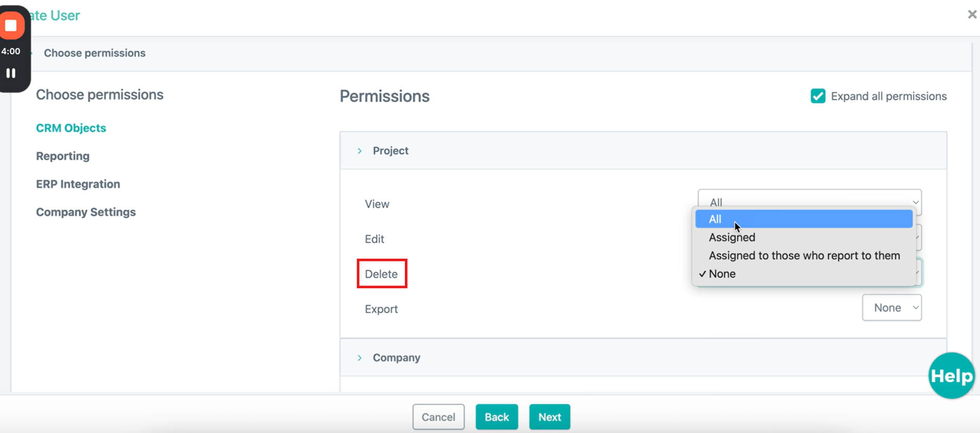The height and width of the screenshot is (433, 980).
Task: Collapse the Project section chevron
Action: pyautogui.click(x=360, y=151)
